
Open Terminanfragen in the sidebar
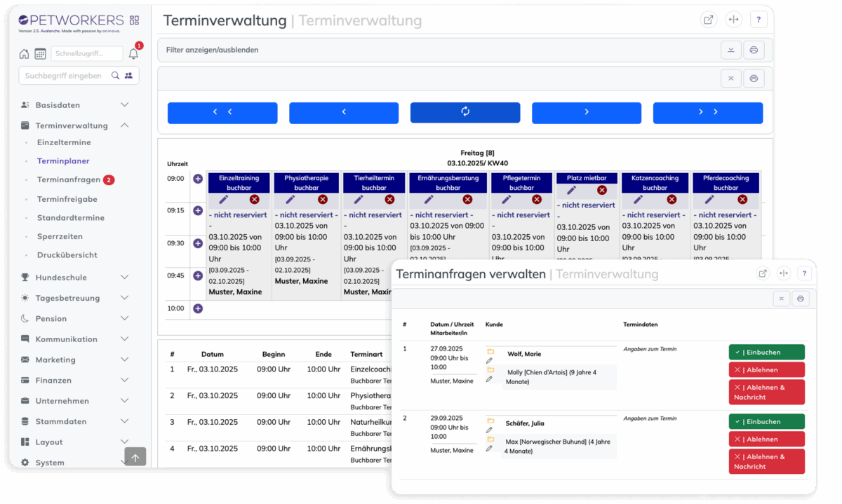point(69,180)
